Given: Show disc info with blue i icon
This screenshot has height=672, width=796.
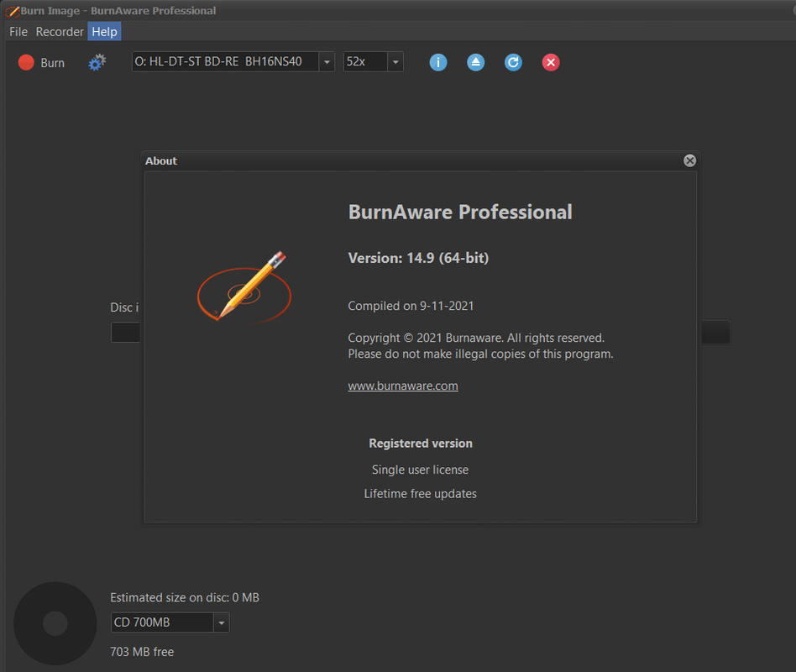Looking at the screenshot, I should click(x=438, y=62).
